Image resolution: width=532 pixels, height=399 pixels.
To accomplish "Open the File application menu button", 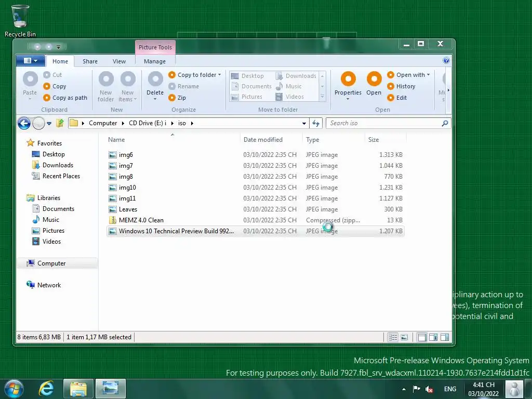I will pyautogui.click(x=30, y=61).
